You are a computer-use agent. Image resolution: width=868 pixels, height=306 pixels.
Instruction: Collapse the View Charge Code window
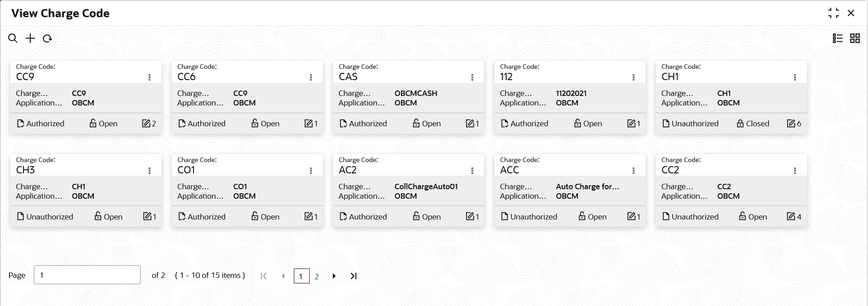pyautogui.click(x=833, y=13)
